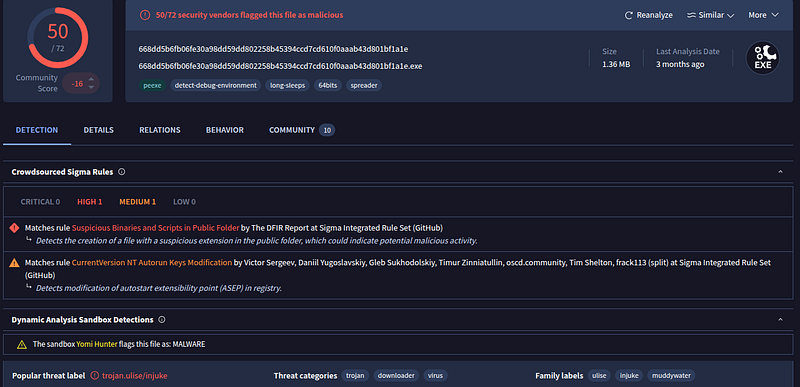The height and width of the screenshot is (387, 800).
Task: Open the Yomi Hunter sandbox link
Action: click(x=96, y=344)
